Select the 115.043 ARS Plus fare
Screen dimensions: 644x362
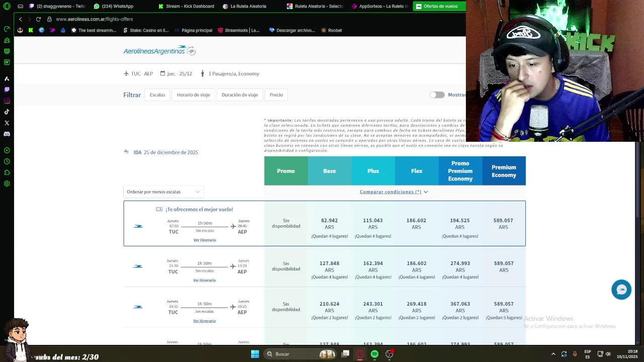[373, 224]
